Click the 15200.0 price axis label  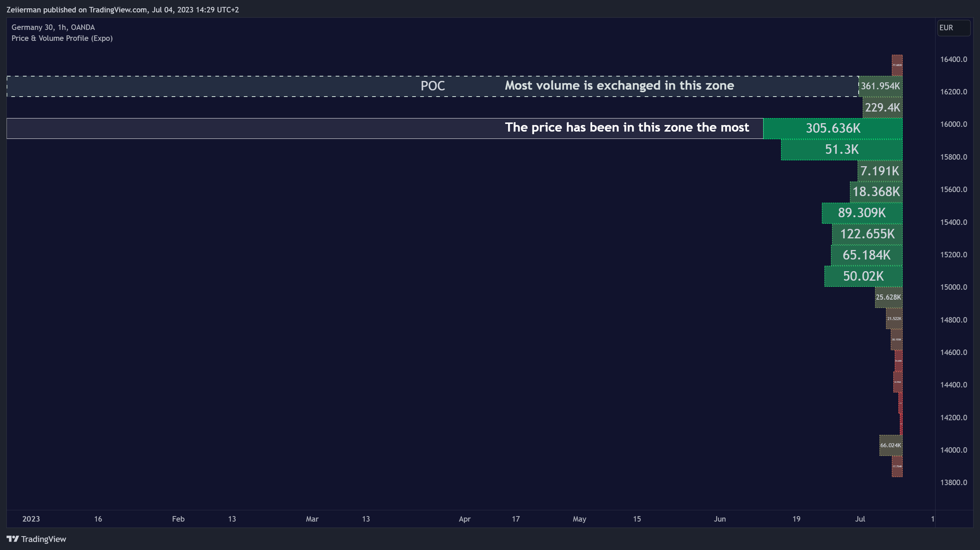(953, 254)
